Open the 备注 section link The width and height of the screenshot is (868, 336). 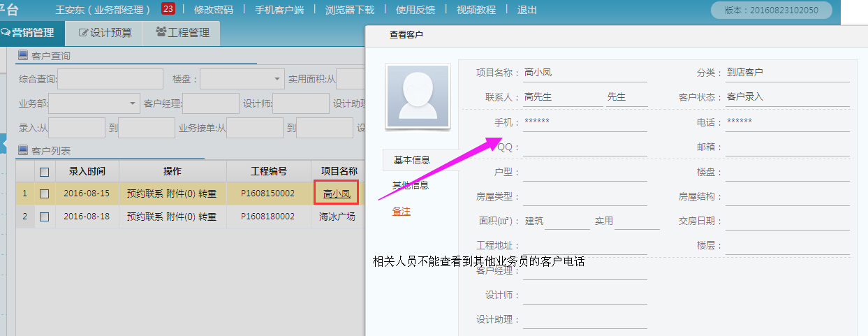402,211
